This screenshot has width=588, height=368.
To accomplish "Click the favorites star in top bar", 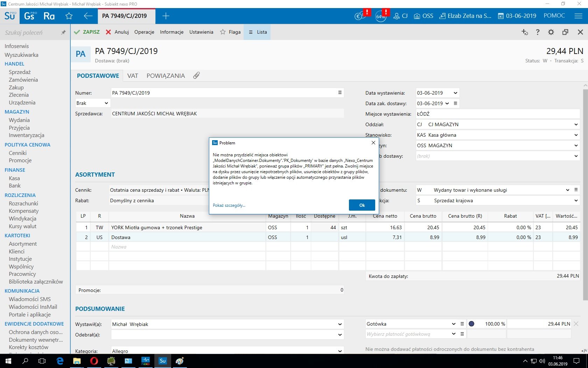I will coord(69,16).
